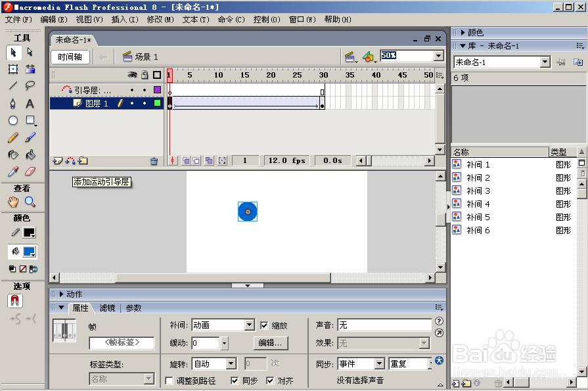This screenshot has width=588, height=391.
Task: Open the 修改(M) menu
Action: click(x=160, y=20)
